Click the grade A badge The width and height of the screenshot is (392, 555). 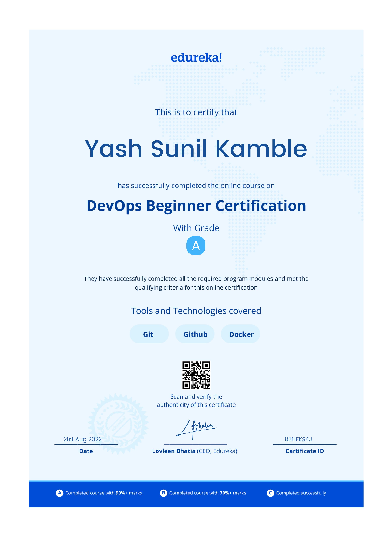tap(196, 246)
